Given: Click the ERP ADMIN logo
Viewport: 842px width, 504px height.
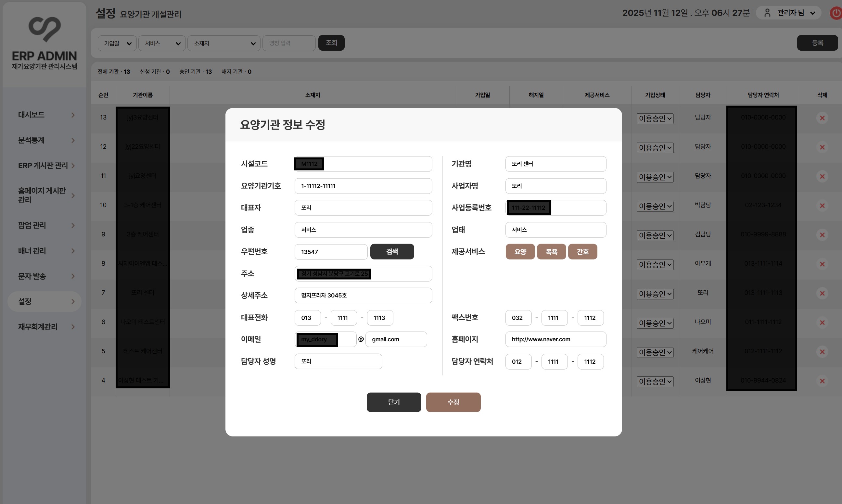Looking at the screenshot, I should pos(45,30).
